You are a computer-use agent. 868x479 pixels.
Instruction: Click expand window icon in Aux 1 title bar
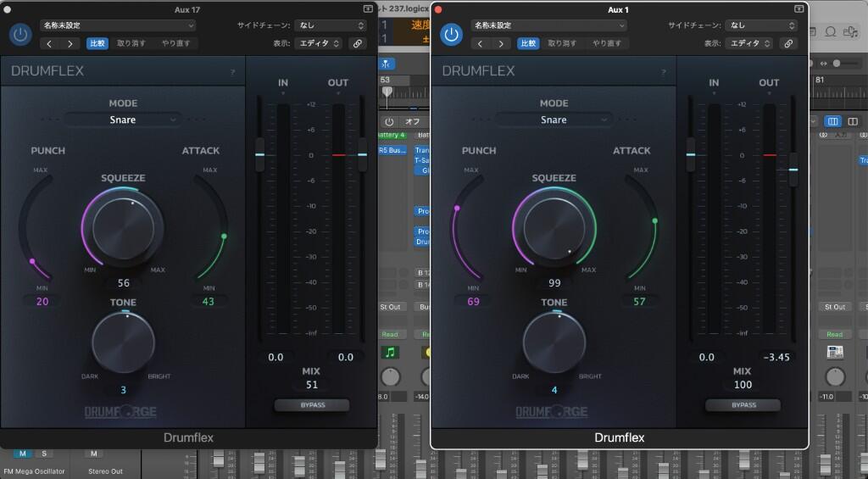(x=798, y=8)
